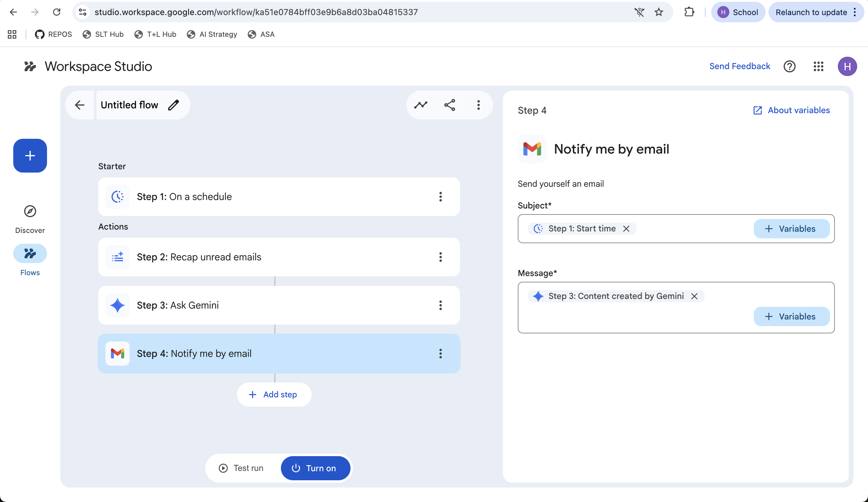Open the flow activity chart icon
The height and width of the screenshot is (502, 868).
(x=420, y=105)
